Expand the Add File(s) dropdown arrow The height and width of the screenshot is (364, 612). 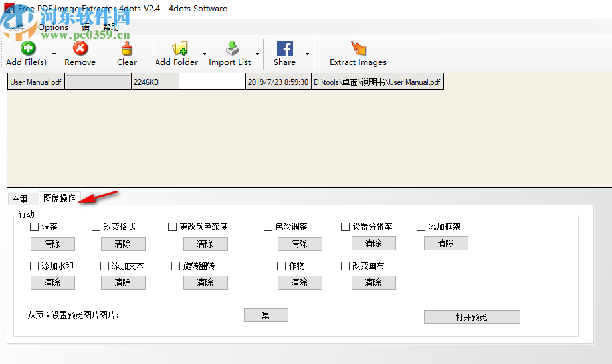54,54
